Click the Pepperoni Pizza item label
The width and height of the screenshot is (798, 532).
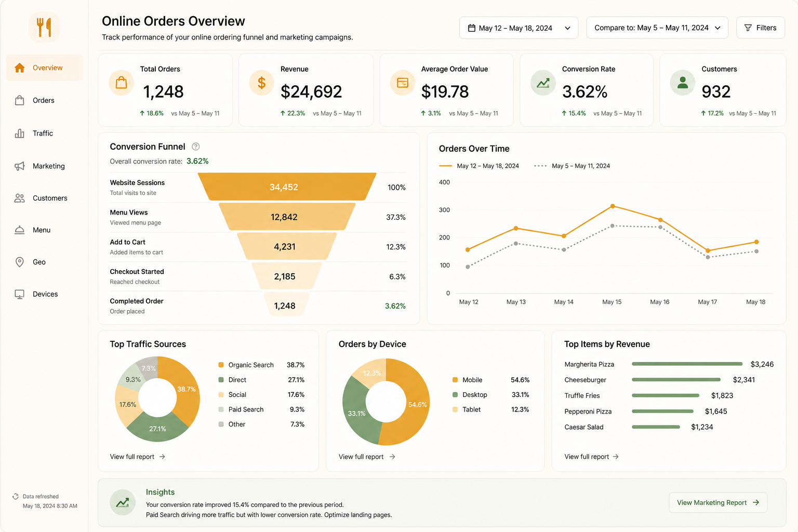pyautogui.click(x=588, y=411)
